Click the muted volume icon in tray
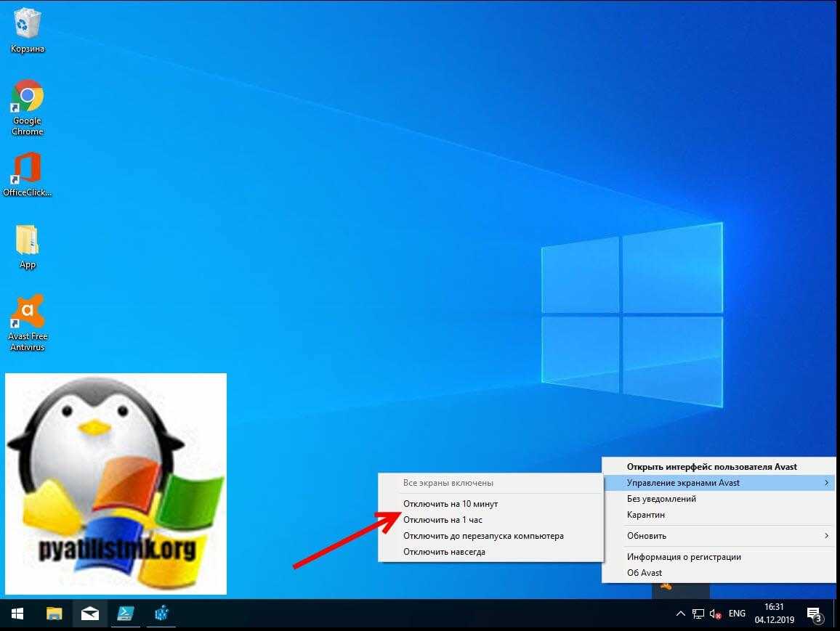Image resolution: width=840 pixels, height=631 pixels. point(715,614)
